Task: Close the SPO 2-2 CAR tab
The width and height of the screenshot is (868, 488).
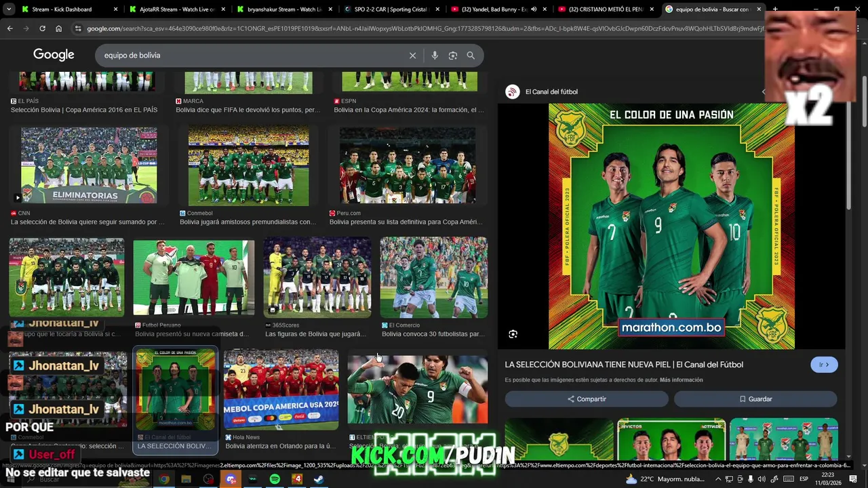Action: tap(437, 9)
